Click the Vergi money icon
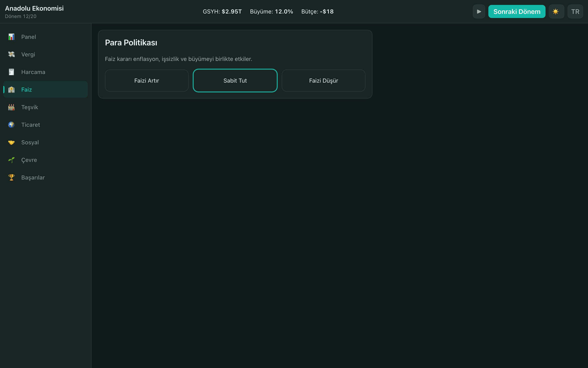 [11, 54]
